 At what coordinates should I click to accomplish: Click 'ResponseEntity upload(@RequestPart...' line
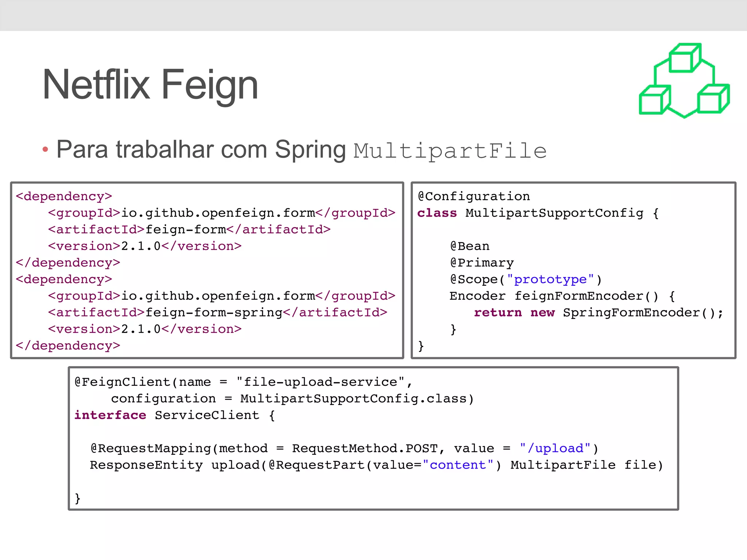pos(376,465)
